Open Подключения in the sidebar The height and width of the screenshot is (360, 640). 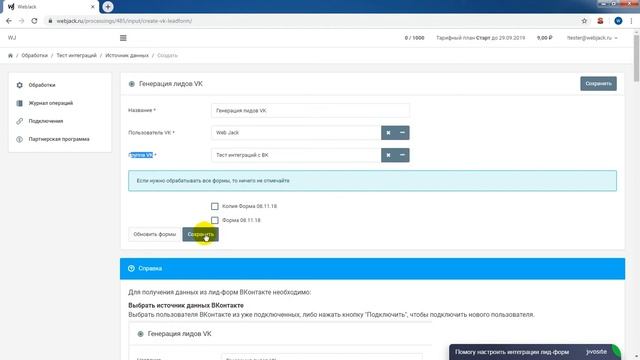(x=46, y=121)
